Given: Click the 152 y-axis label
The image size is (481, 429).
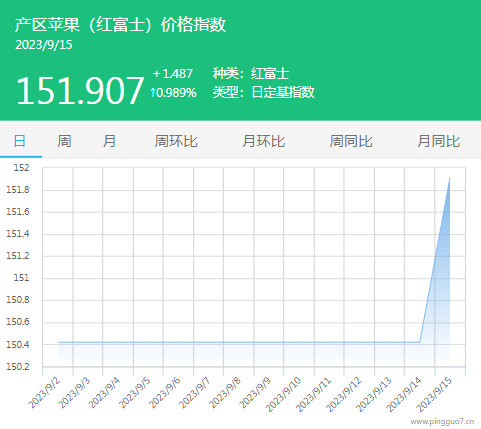Looking at the screenshot, I should (x=21, y=168).
